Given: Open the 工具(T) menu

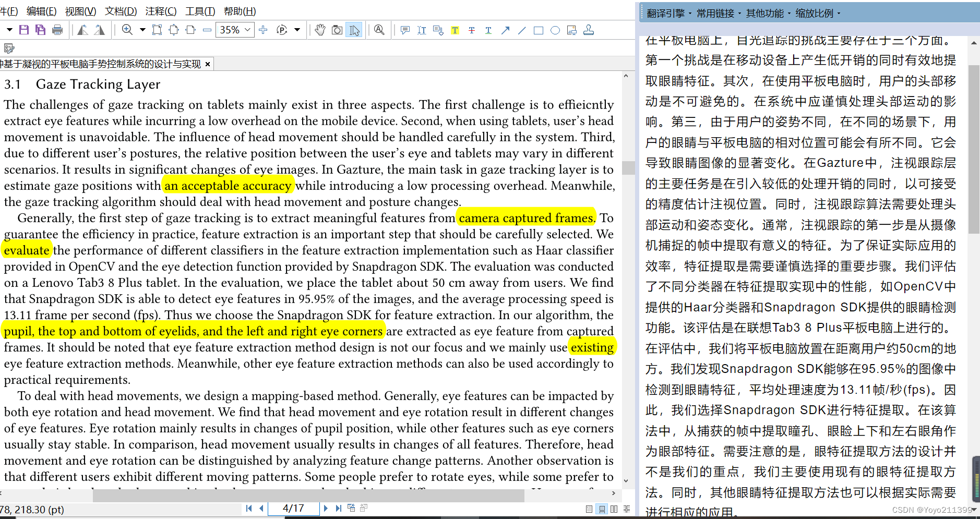Looking at the screenshot, I should [200, 11].
